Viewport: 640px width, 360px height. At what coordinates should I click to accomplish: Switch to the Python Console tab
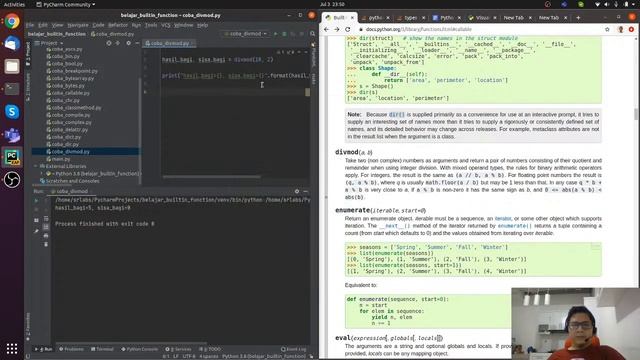click(140, 349)
